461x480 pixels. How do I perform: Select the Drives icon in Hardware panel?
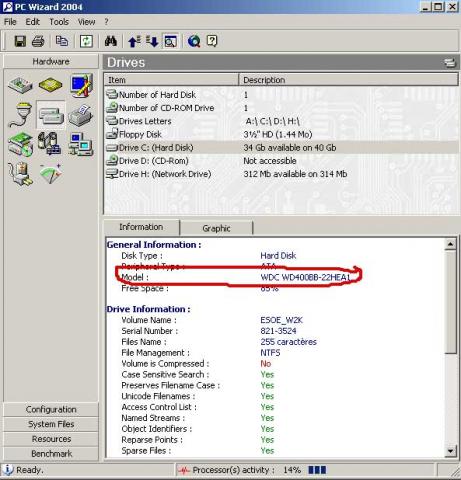51,115
